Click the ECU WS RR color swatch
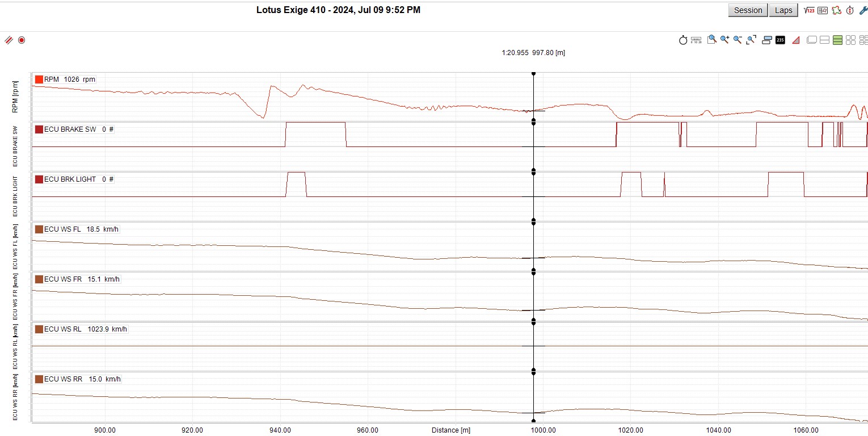The height and width of the screenshot is (436, 868). pos(39,379)
